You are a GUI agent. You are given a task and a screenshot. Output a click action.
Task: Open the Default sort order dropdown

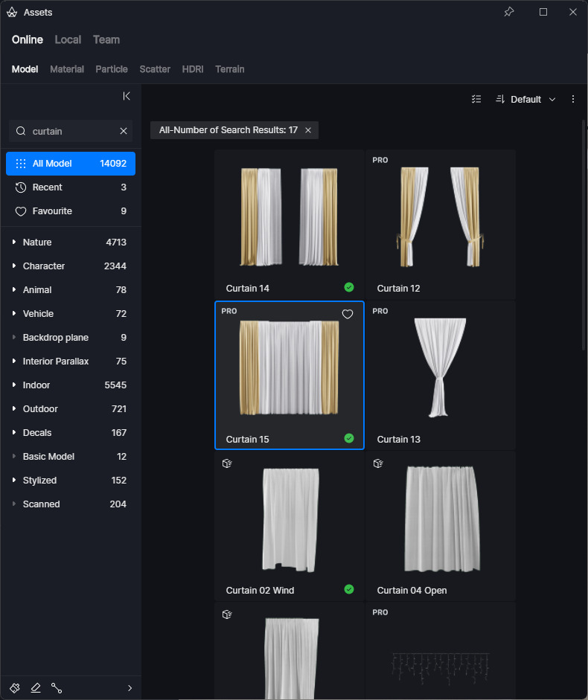point(525,99)
